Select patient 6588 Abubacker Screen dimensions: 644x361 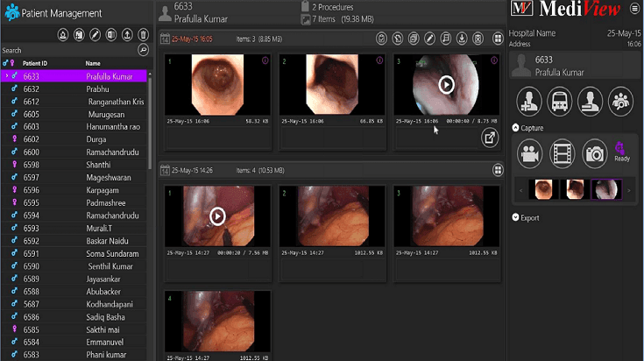[x=74, y=291]
